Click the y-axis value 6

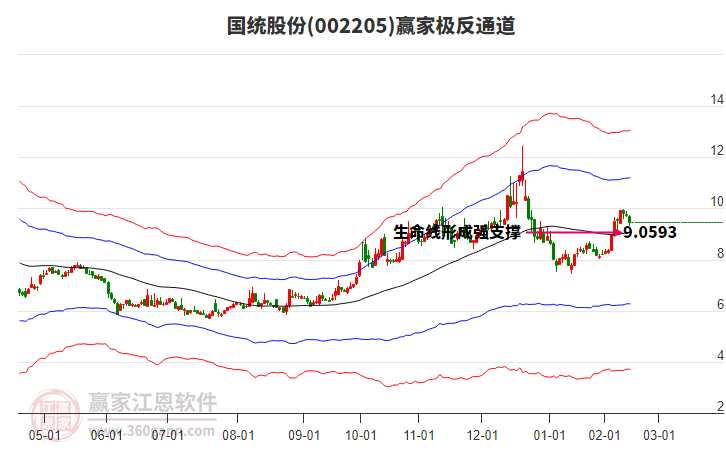point(720,304)
